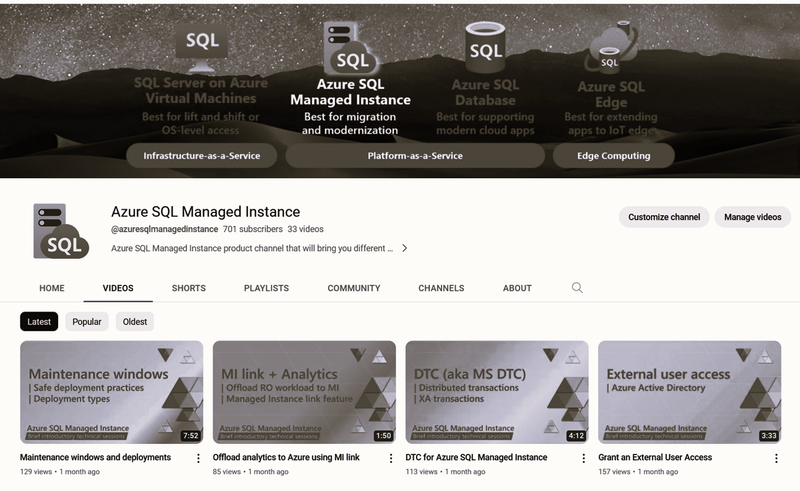Screen dimensions: 800x491
Task: Click the '33 videos' count
Action: pyautogui.click(x=305, y=229)
